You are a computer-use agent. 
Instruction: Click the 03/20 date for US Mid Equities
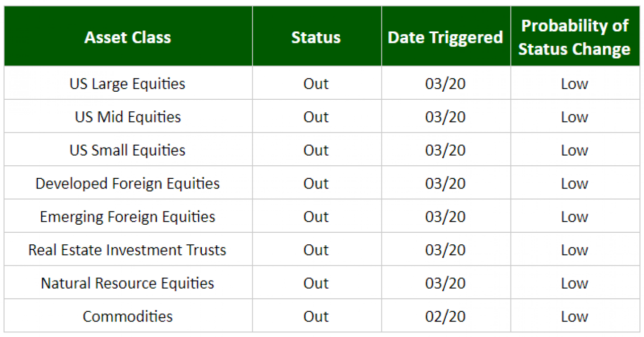pos(445,117)
